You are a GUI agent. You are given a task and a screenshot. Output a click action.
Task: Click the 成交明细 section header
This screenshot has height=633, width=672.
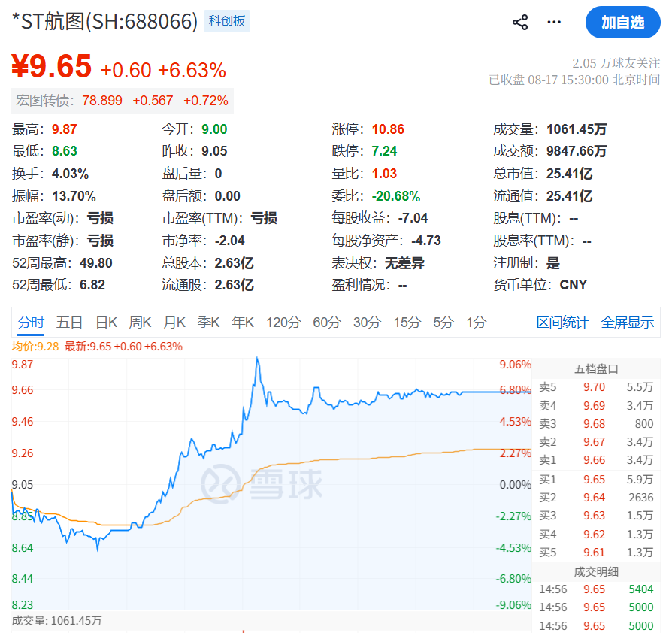point(596,571)
